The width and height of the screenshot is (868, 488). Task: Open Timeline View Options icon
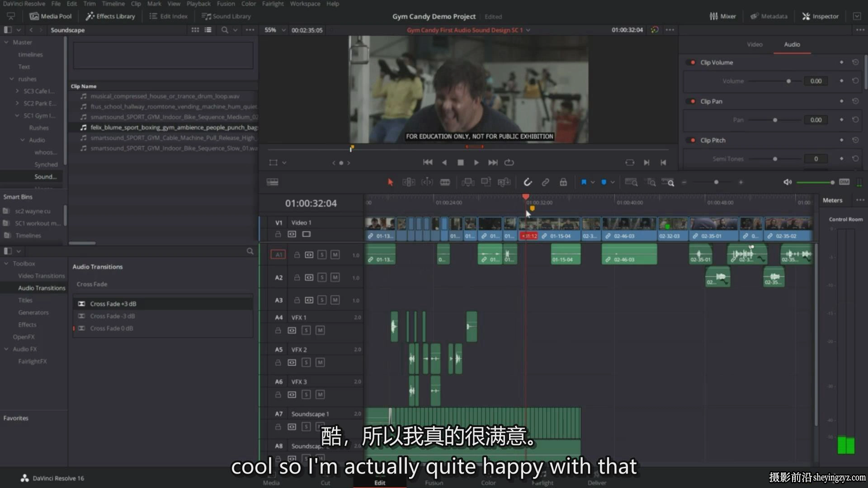[273, 182]
